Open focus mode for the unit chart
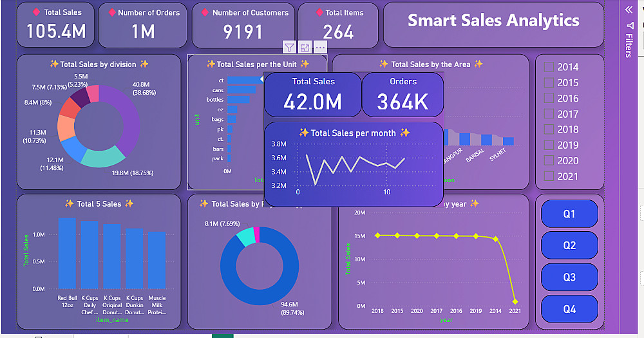This screenshot has height=338, width=644. 305,48
